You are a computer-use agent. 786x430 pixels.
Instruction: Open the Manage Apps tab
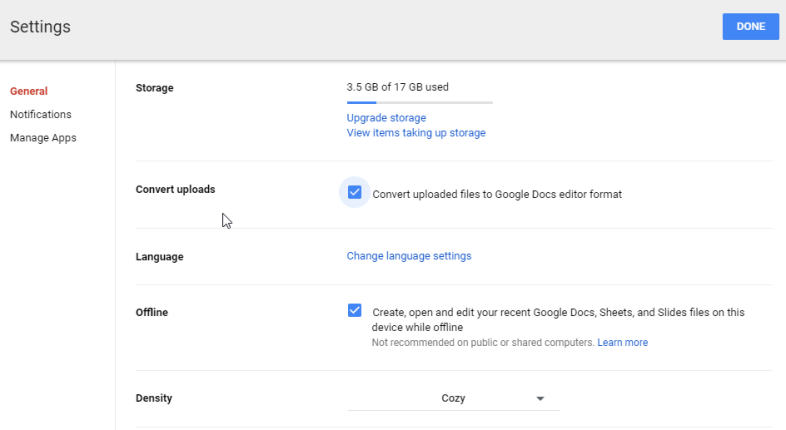pyautogui.click(x=43, y=138)
